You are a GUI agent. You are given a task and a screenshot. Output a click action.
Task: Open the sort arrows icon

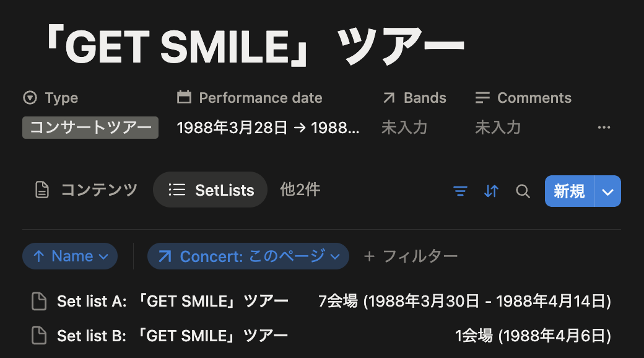(491, 191)
